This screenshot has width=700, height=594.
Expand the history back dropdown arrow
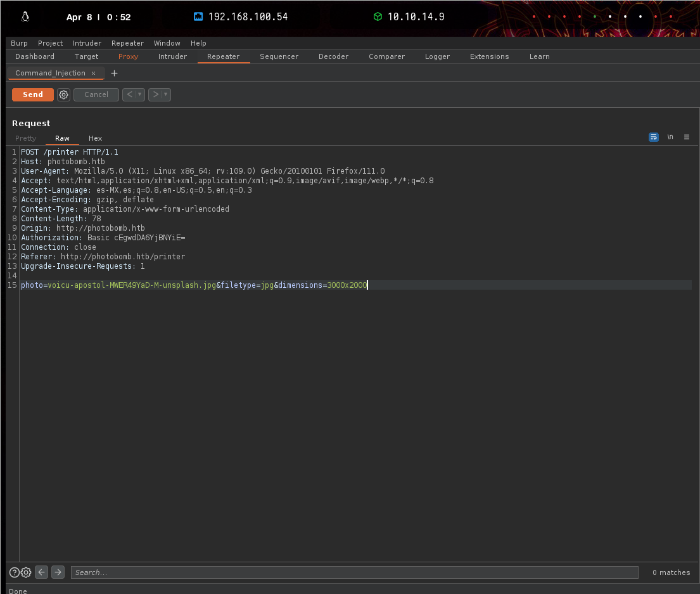pyautogui.click(x=141, y=94)
